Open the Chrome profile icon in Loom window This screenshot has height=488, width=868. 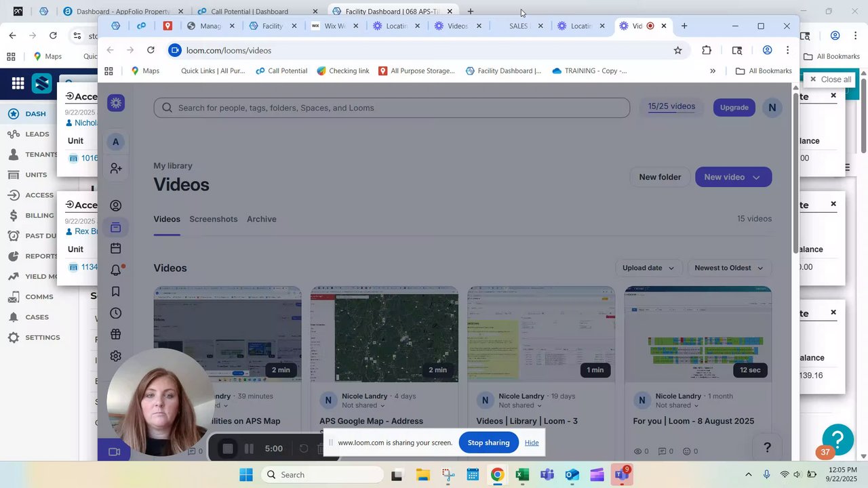click(767, 50)
